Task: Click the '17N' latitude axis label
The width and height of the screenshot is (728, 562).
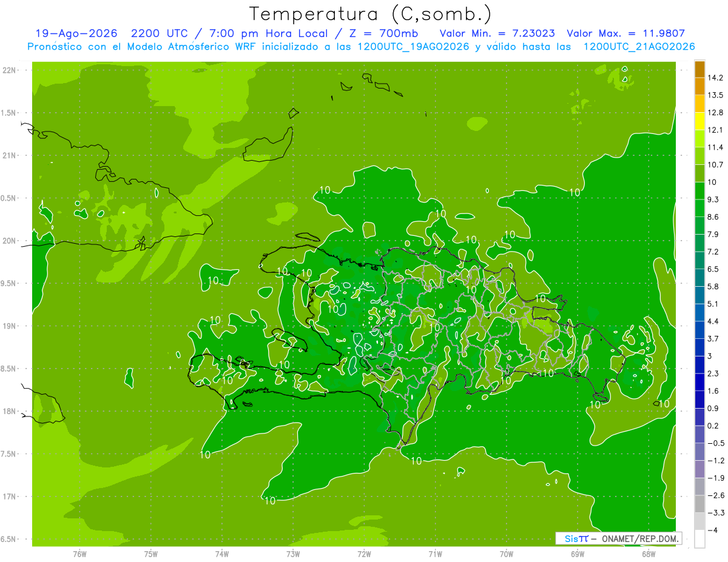Action: (x=10, y=497)
